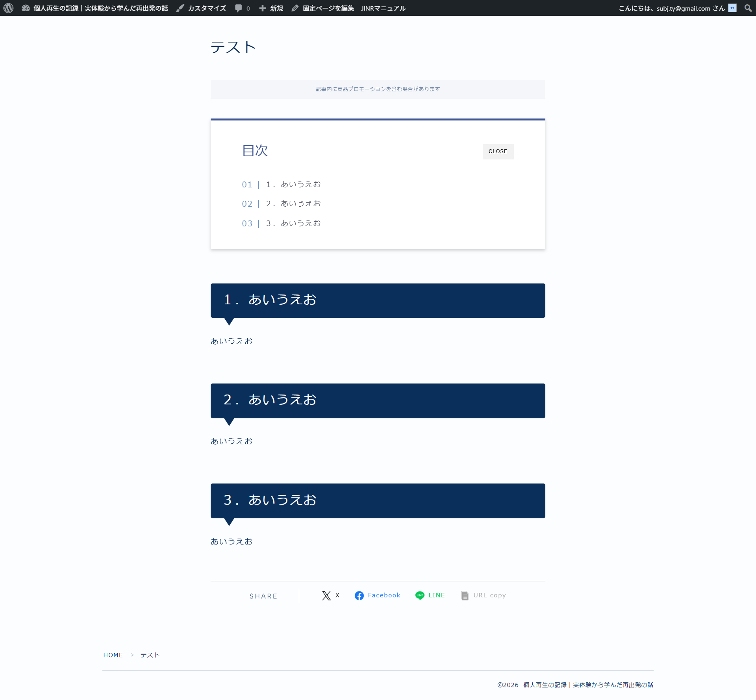Click the WordPress logo icon
Image resolution: width=756 pixels, height=700 pixels.
(x=8, y=8)
